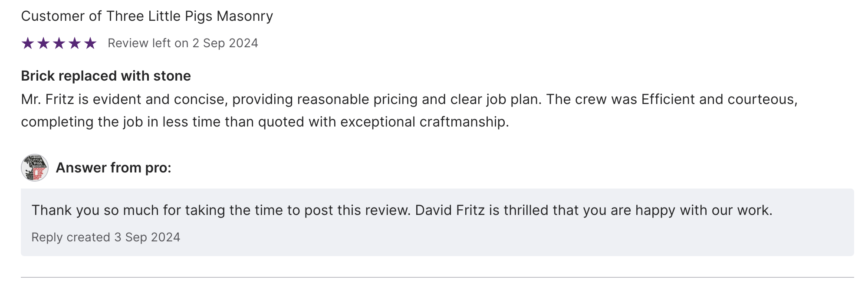Click the 'Reply created 3 Sep 2024' timestamp

pos(105,237)
